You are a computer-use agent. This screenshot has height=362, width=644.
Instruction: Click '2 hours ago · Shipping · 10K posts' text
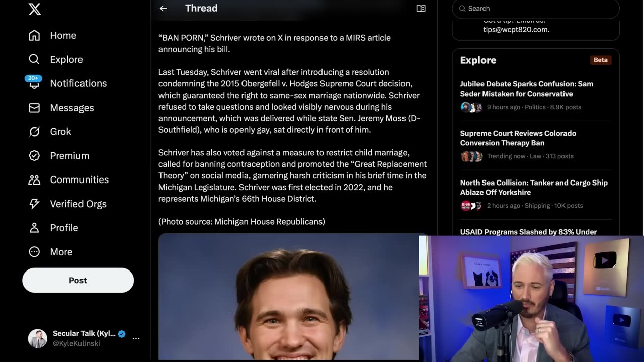(x=535, y=206)
